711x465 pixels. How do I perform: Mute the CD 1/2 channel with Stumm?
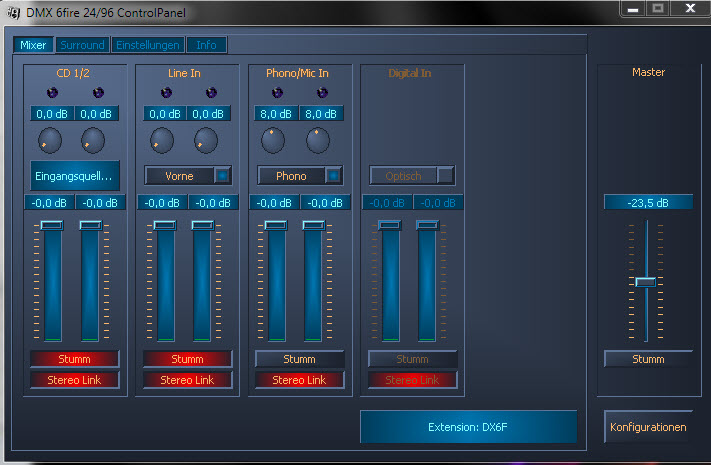[x=74, y=359]
